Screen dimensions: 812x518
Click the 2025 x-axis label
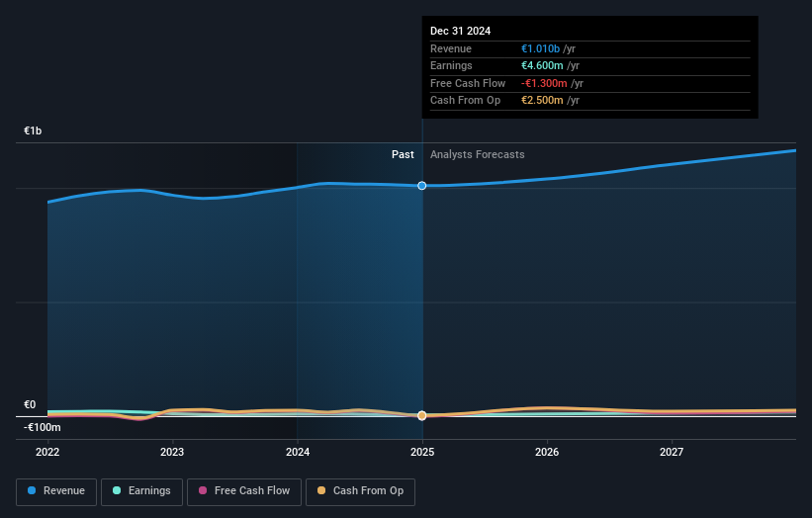pos(422,453)
